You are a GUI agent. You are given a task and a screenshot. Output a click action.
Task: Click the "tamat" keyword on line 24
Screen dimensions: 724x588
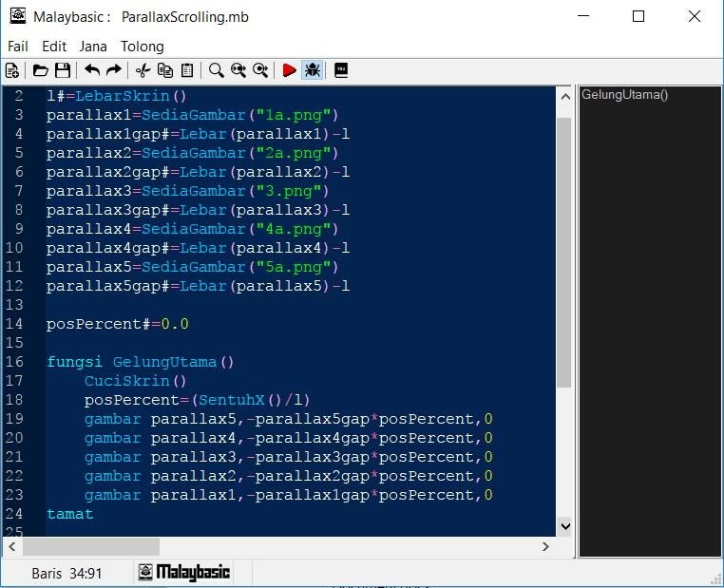[x=69, y=514]
